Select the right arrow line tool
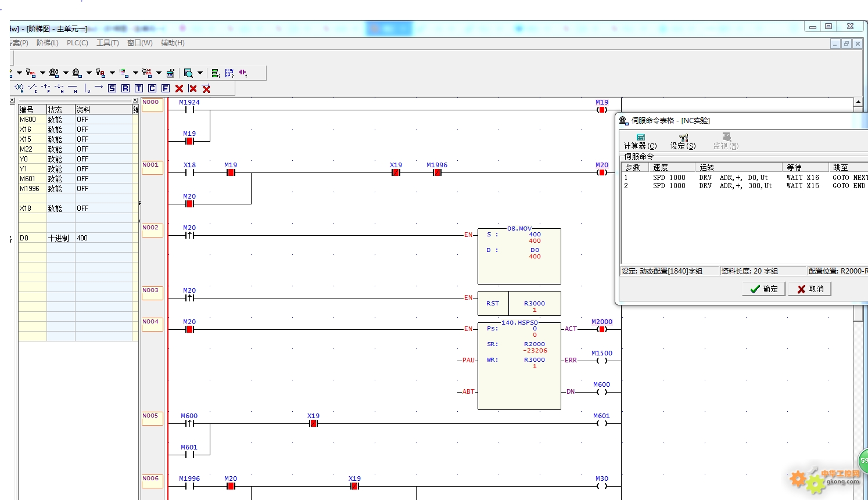 pos(99,87)
